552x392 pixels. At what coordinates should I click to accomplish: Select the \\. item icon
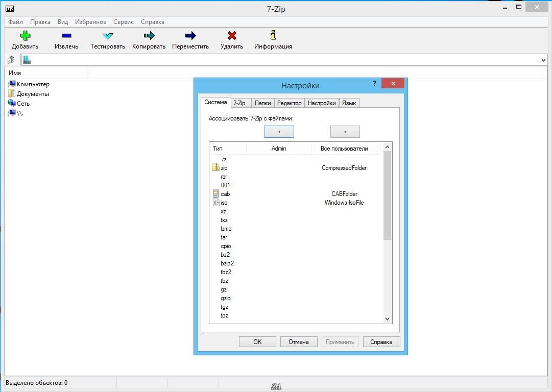[x=12, y=113]
